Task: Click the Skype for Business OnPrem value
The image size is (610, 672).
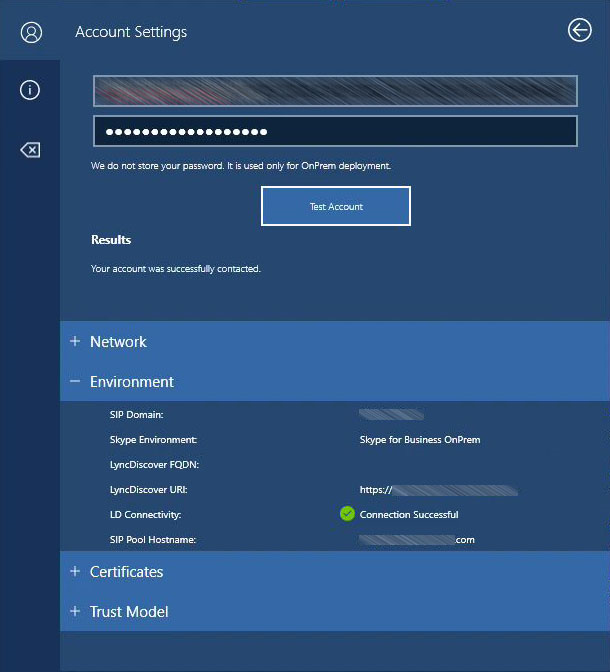Action: click(420, 440)
